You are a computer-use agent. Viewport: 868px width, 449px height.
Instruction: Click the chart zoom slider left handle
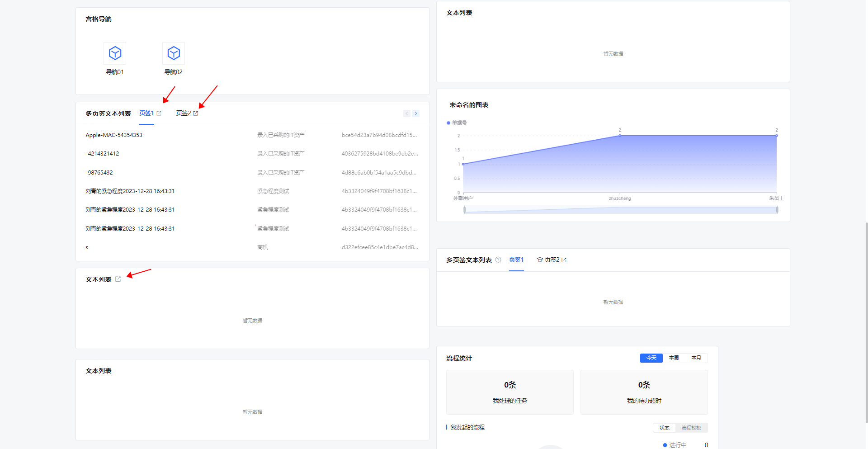[x=464, y=210]
